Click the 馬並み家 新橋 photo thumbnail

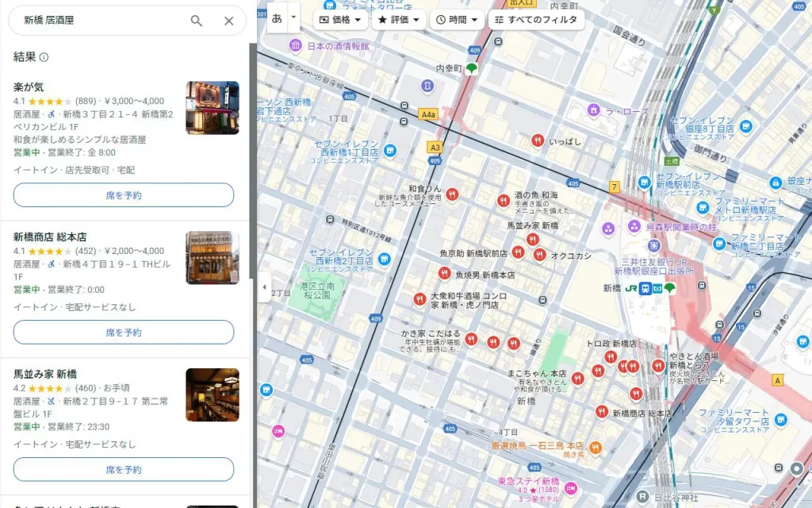click(x=214, y=395)
